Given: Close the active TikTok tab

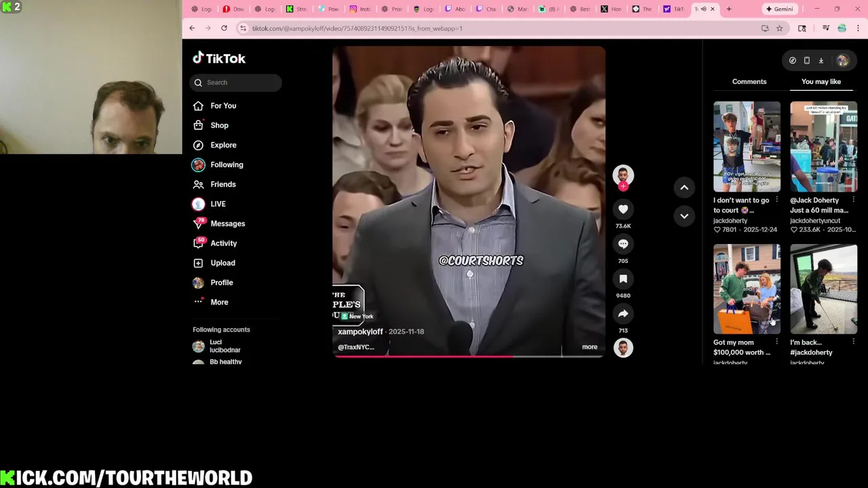Looking at the screenshot, I should pyautogui.click(x=712, y=9).
